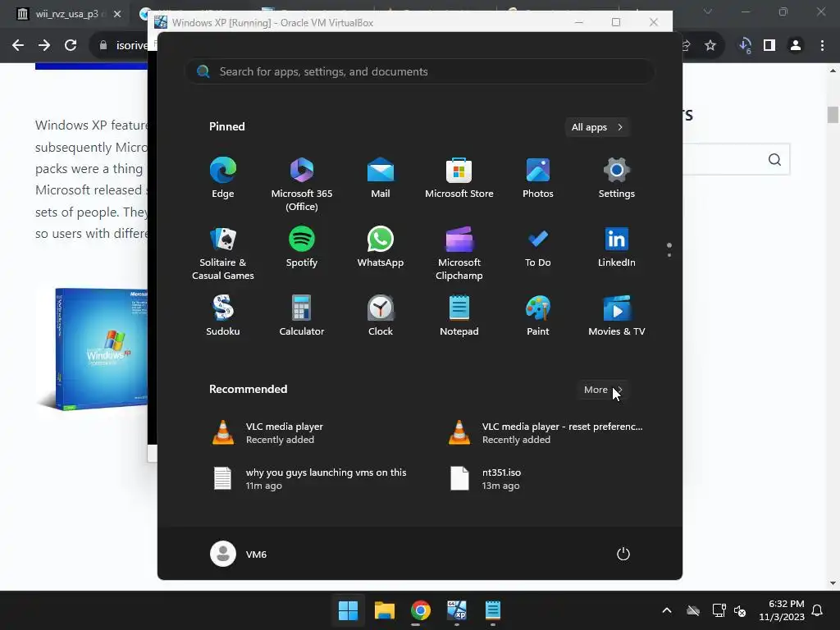Launch Notepad from pinned apps
The width and height of the screenshot is (840, 630).
coord(459,316)
